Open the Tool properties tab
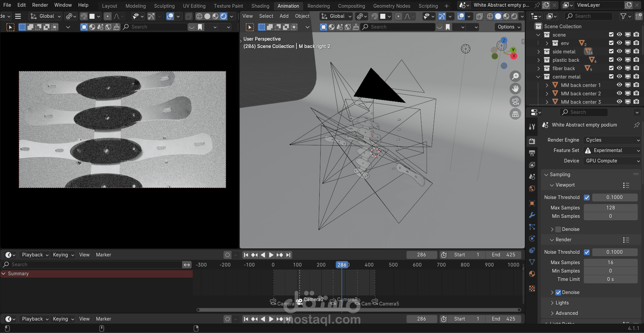Viewport: 644px width, 333px height. tap(532, 127)
